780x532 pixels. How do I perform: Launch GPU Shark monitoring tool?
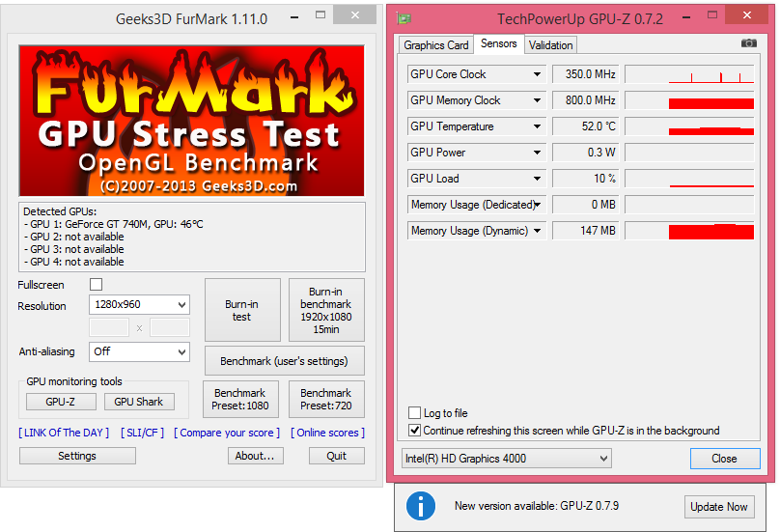pos(139,402)
